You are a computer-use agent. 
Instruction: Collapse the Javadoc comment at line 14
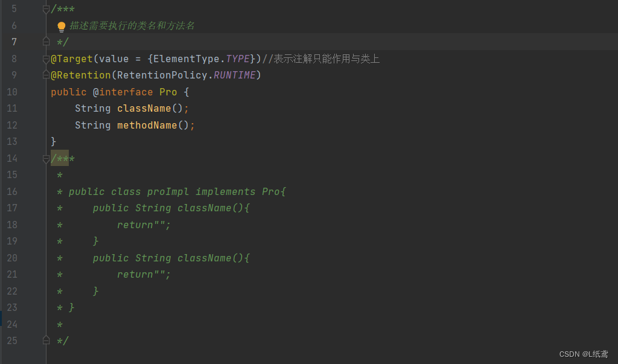tap(46, 159)
